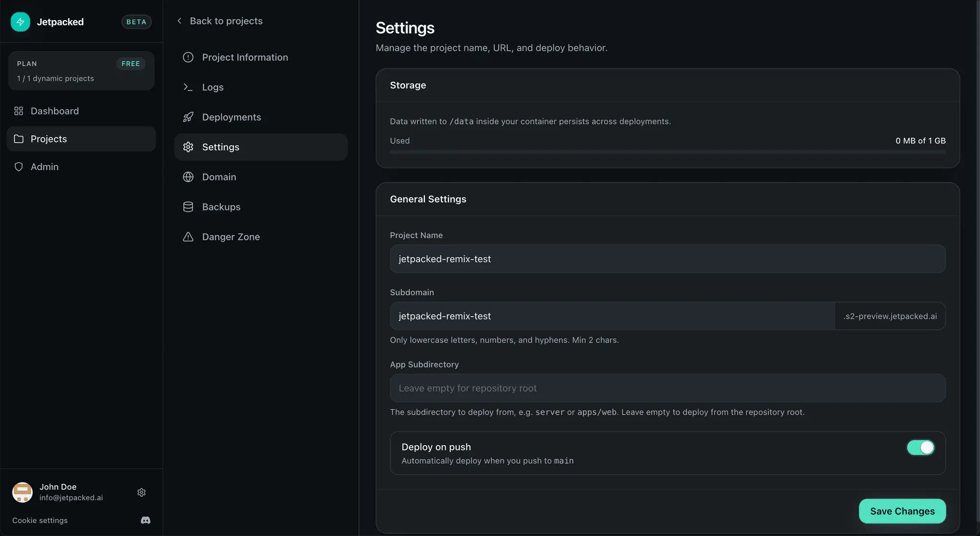The image size is (980, 536).
Task: Select the Settings tab in project menu
Action: pos(261,147)
